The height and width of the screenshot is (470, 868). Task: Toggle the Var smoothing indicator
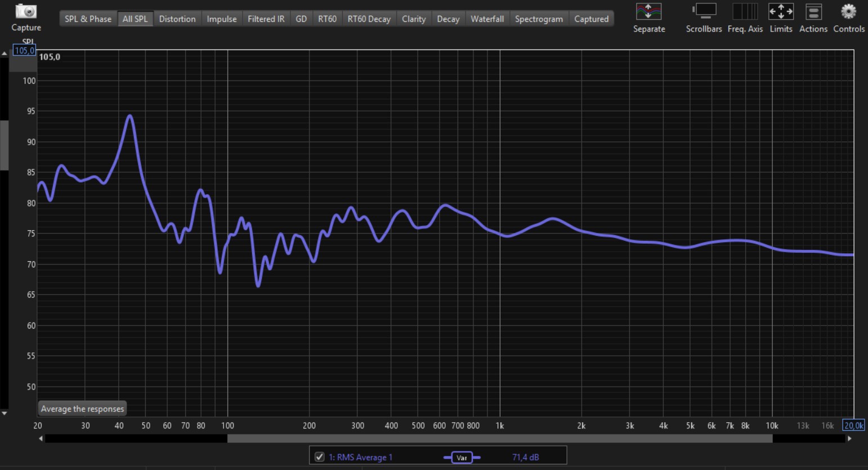[x=462, y=458]
